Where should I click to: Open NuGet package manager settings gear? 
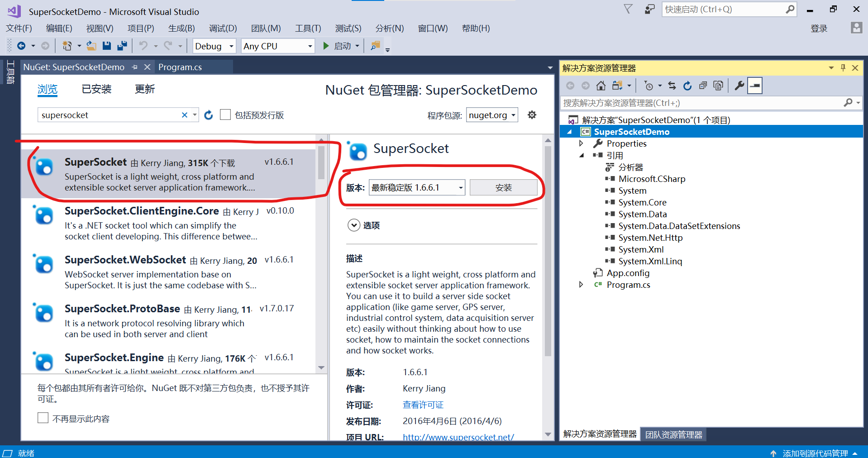coord(532,114)
